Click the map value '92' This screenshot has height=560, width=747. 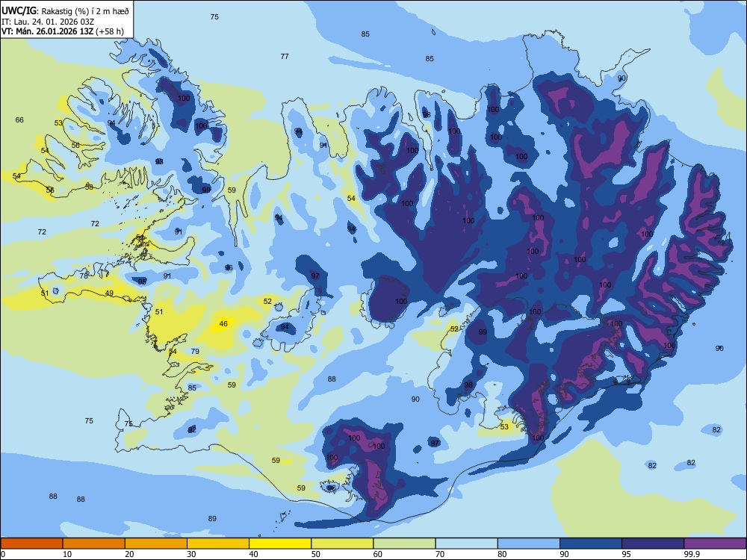click(191, 430)
